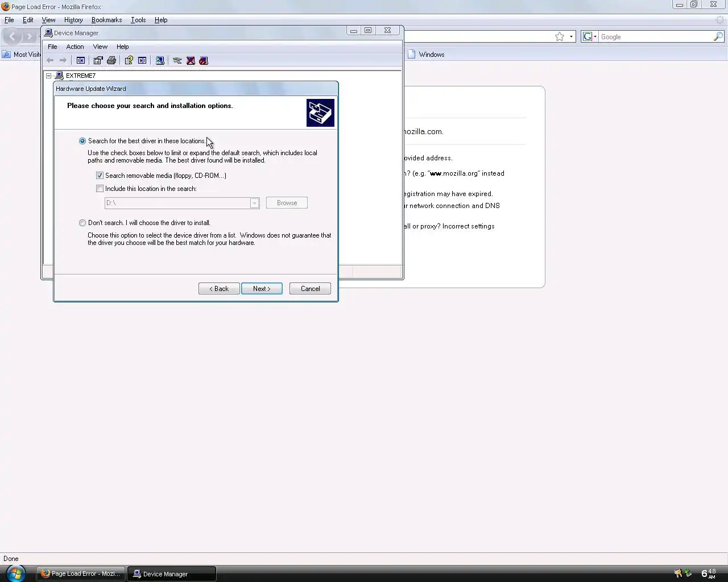Open Device Manager Action menu
Screen dimensions: 728x582
[x=75, y=47]
